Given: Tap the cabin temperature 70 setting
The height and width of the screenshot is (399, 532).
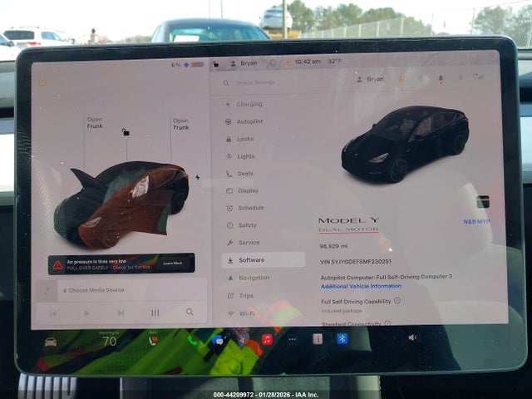Looking at the screenshot, I should tap(109, 341).
